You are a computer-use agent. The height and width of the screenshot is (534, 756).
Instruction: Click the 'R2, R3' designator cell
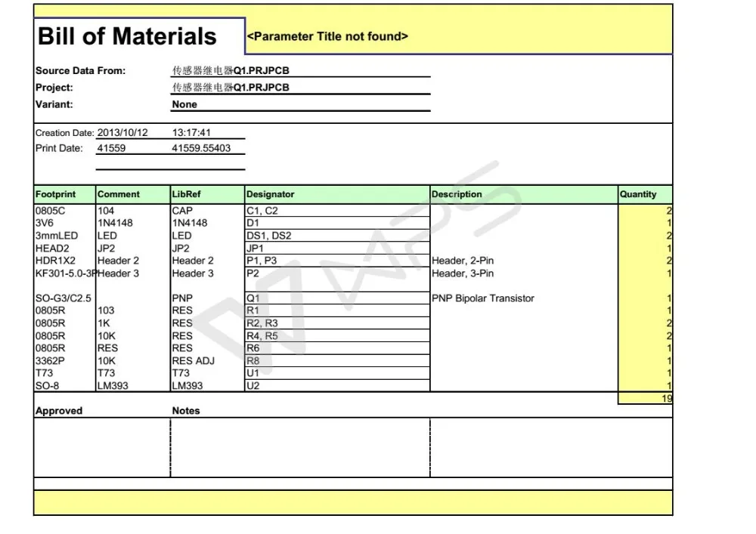[337, 323]
